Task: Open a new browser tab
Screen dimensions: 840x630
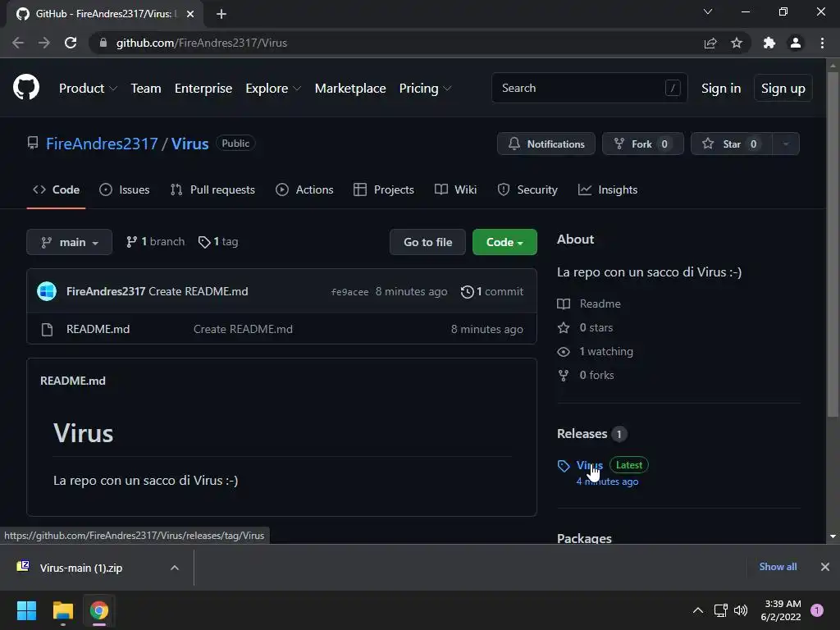Action: point(221,15)
